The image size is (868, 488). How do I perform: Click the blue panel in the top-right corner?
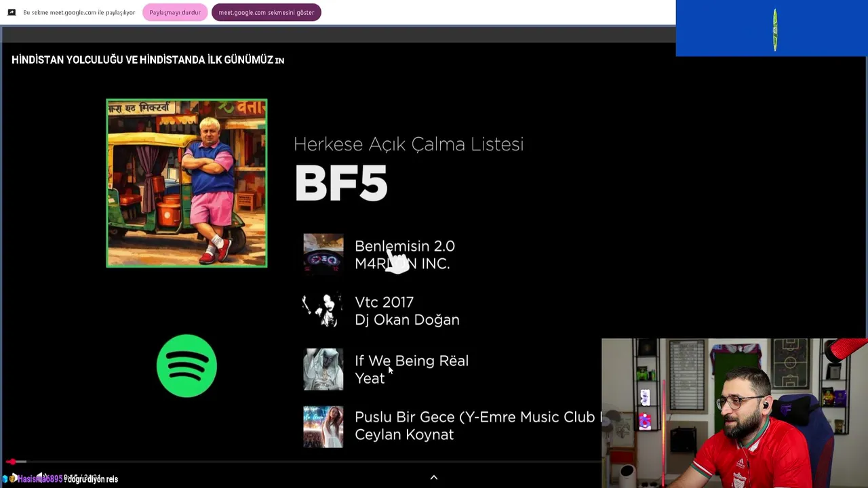click(x=772, y=28)
